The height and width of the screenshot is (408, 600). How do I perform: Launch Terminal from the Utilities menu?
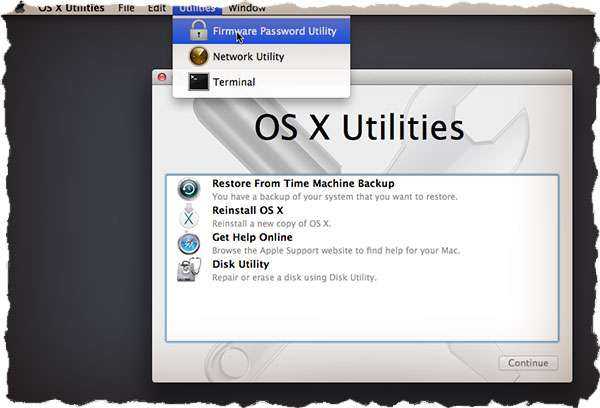(x=261, y=82)
